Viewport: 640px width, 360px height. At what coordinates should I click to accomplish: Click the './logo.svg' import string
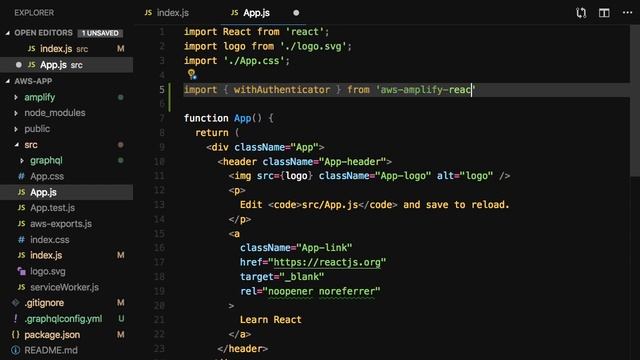[x=313, y=46]
